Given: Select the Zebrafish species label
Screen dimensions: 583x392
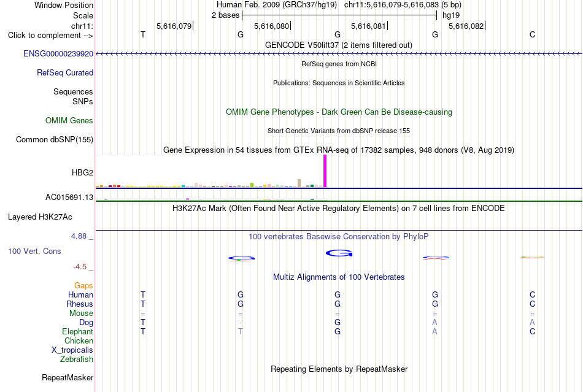Looking at the screenshot, I should 77,359.
